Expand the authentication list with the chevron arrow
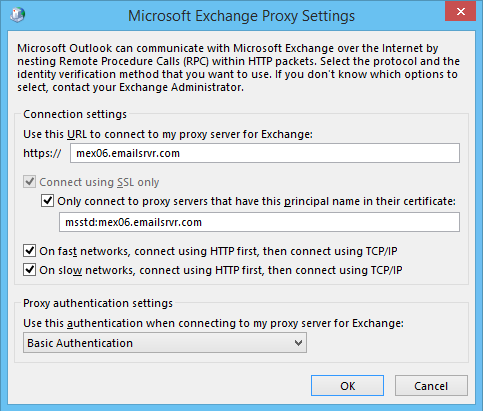The height and width of the screenshot is (411, 483). point(298,343)
